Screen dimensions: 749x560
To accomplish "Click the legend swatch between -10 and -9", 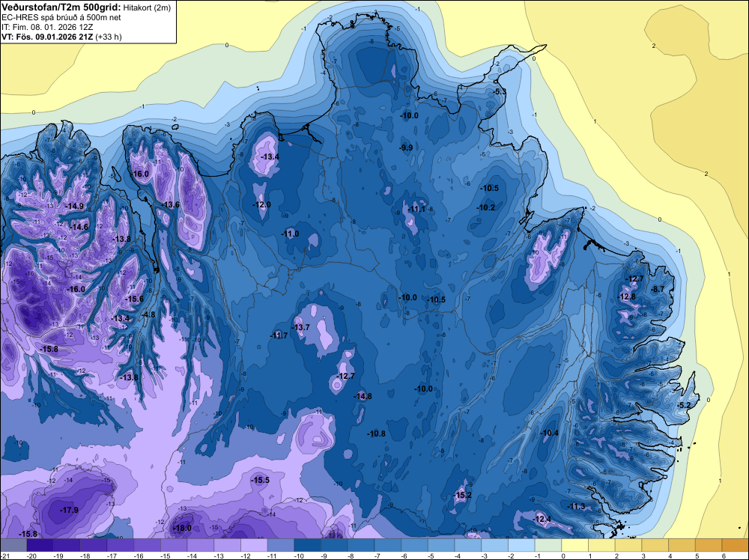I will pyautogui.click(x=308, y=545).
